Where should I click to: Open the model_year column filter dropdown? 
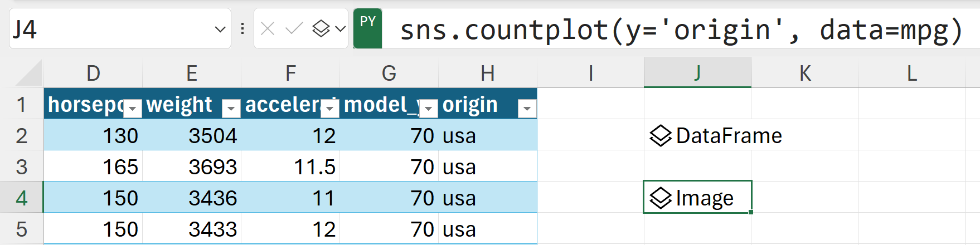coord(428,109)
